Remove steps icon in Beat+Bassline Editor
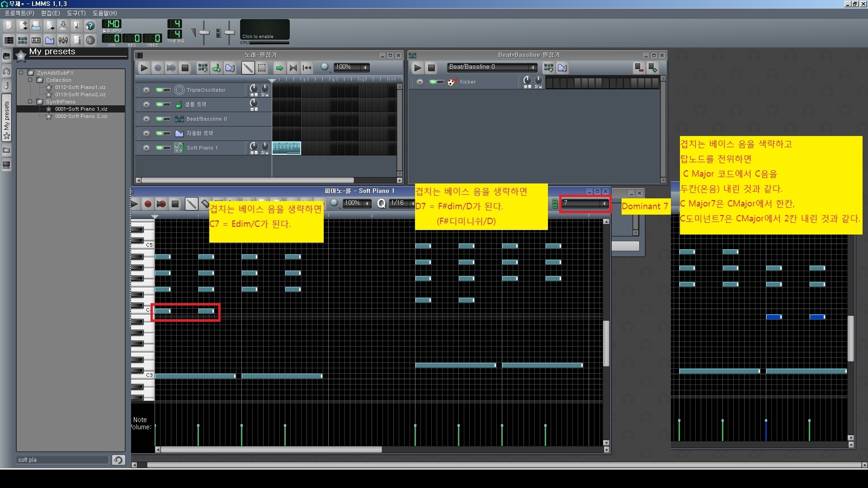Image resolution: width=868 pixels, height=488 pixels. coord(639,68)
